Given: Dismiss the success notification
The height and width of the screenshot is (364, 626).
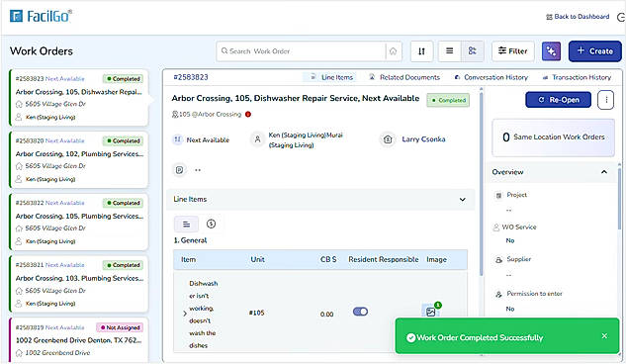Looking at the screenshot, I should 604,336.
